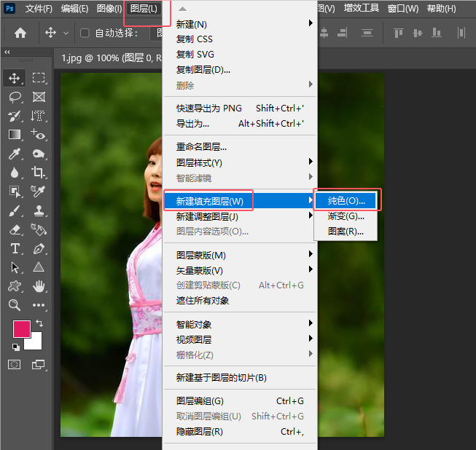Reset to default black and white colors
Viewport: 476px width, 450px height.
(16, 347)
